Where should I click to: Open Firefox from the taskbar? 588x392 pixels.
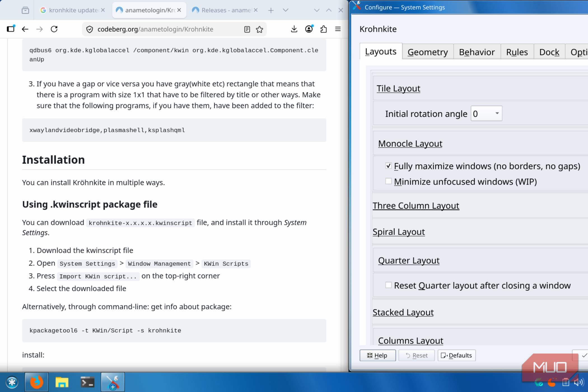click(x=36, y=382)
